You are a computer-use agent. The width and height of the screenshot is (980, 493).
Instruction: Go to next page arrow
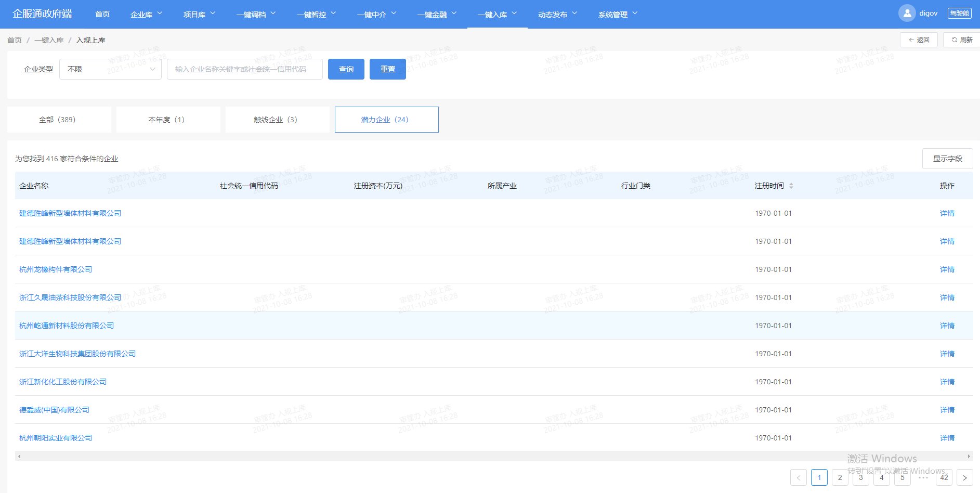(965, 477)
